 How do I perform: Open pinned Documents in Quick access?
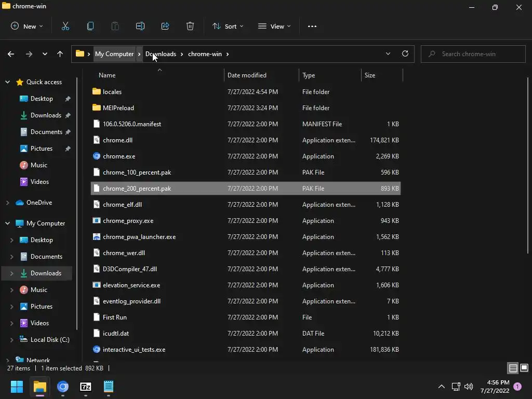[x=46, y=132]
